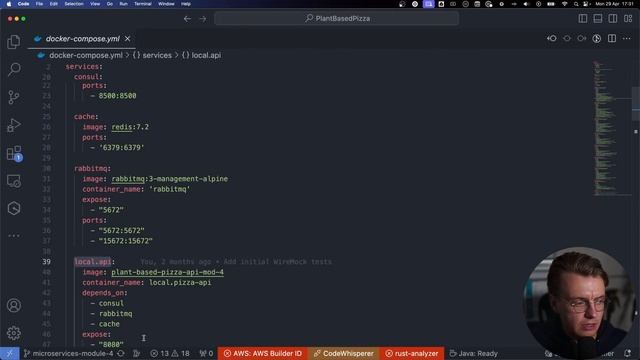Open the File menu
This screenshot has width=640, height=360.
pos(39,4)
